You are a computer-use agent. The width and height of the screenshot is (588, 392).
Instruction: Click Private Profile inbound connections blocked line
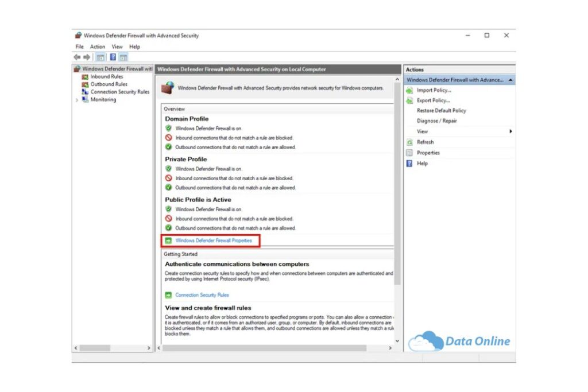point(234,178)
